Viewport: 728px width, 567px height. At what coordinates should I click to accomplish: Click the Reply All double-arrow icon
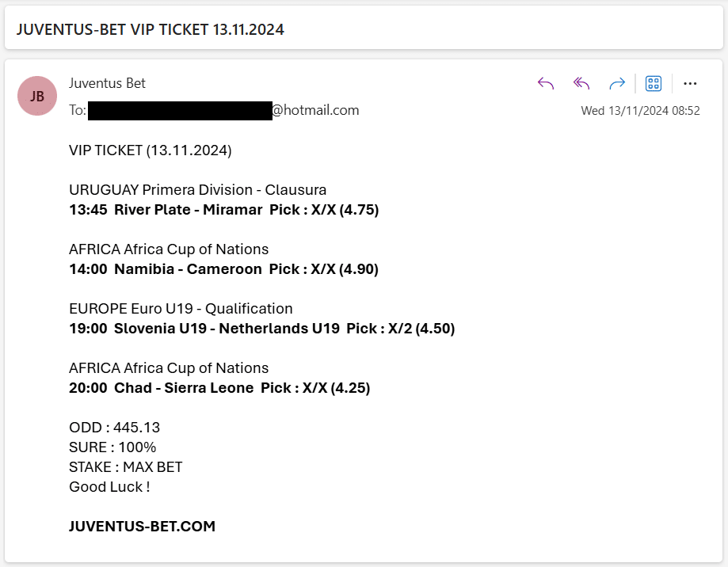pyautogui.click(x=581, y=83)
